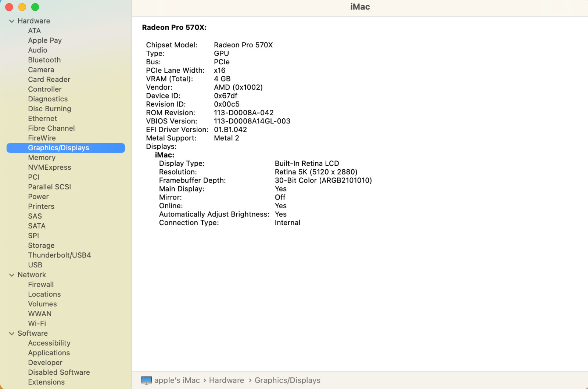The width and height of the screenshot is (588, 389).
Task: Click the Device ID value 0x67df
Action: point(226,96)
